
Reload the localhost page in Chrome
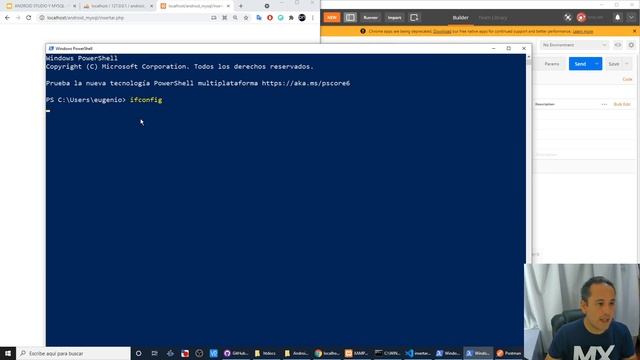click(x=29, y=18)
